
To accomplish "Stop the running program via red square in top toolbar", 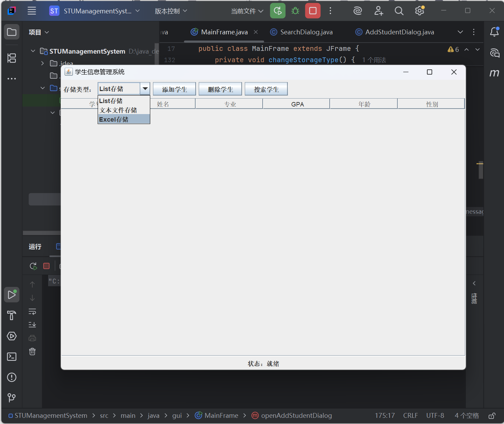I will coord(313,11).
